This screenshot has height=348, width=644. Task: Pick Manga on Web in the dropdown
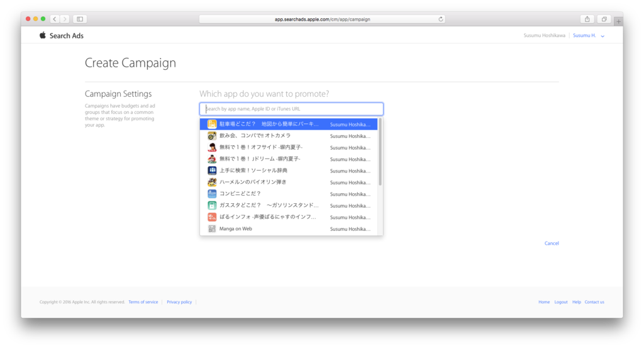288,229
